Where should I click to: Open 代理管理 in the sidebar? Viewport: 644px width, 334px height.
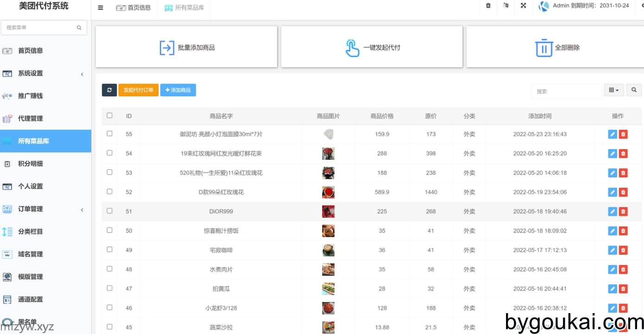click(x=31, y=119)
